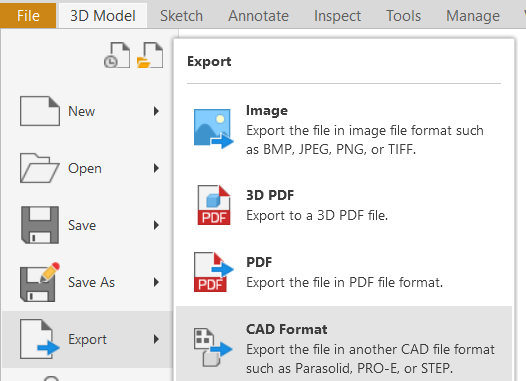Screen dimensions: 526x381
Task: Click the PDF export arrow icon
Action: 214,272
